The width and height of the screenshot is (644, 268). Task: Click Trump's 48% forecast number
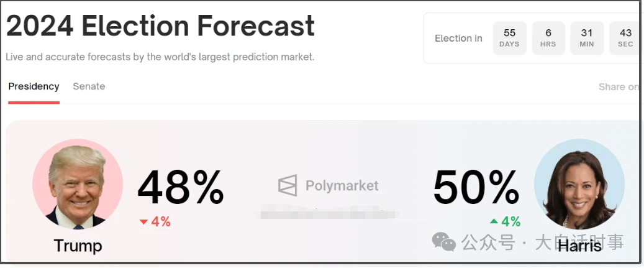[180, 188]
